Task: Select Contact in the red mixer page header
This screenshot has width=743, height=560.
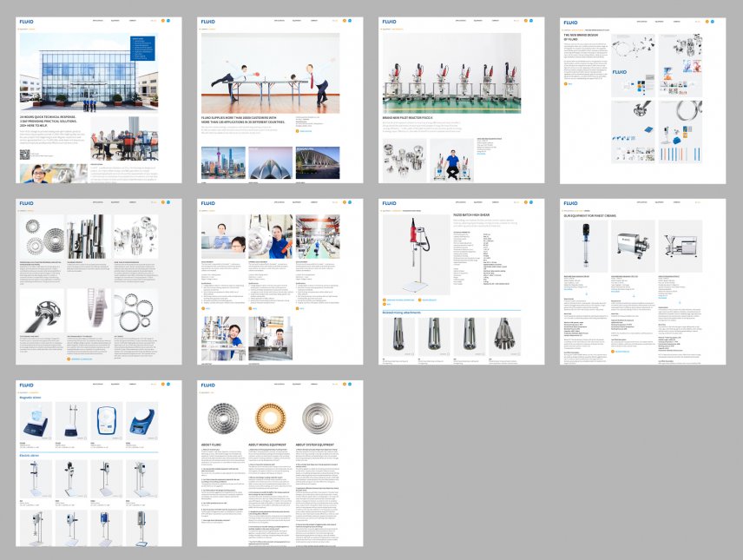Action: pos(496,202)
